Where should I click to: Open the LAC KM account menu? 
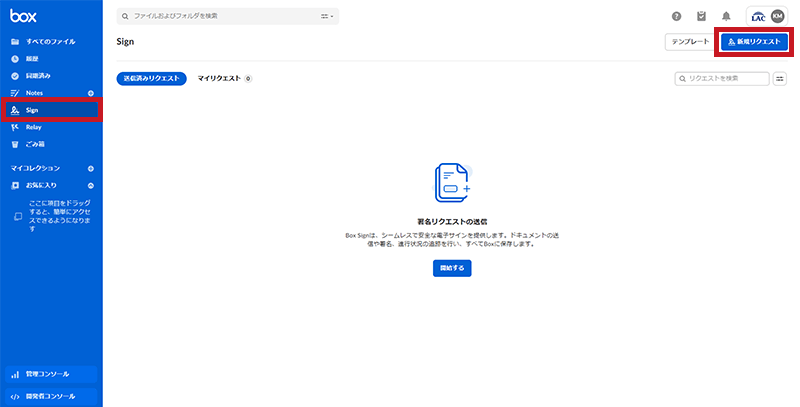point(767,16)
